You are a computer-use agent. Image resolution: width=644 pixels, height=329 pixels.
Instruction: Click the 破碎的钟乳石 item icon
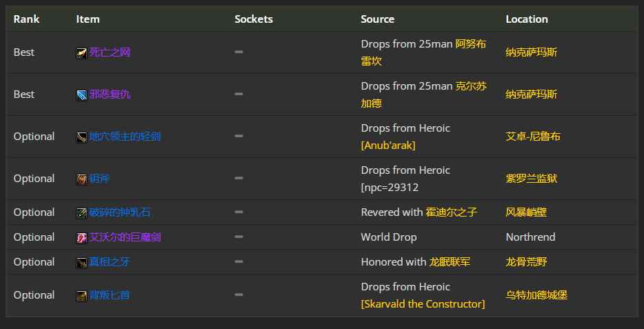(x=81, y=212)
